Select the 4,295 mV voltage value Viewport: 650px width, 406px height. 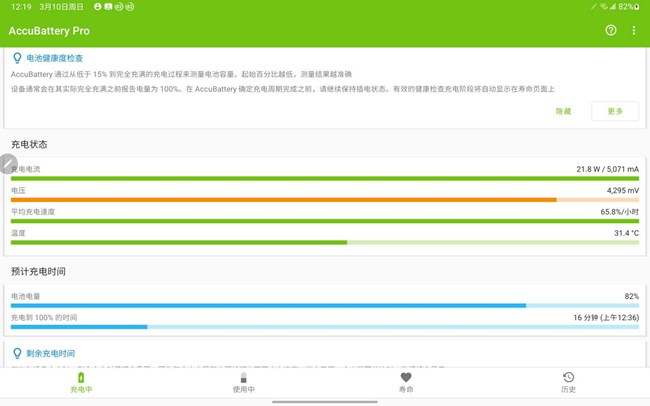pyautogui.click(x=623, y=190)
